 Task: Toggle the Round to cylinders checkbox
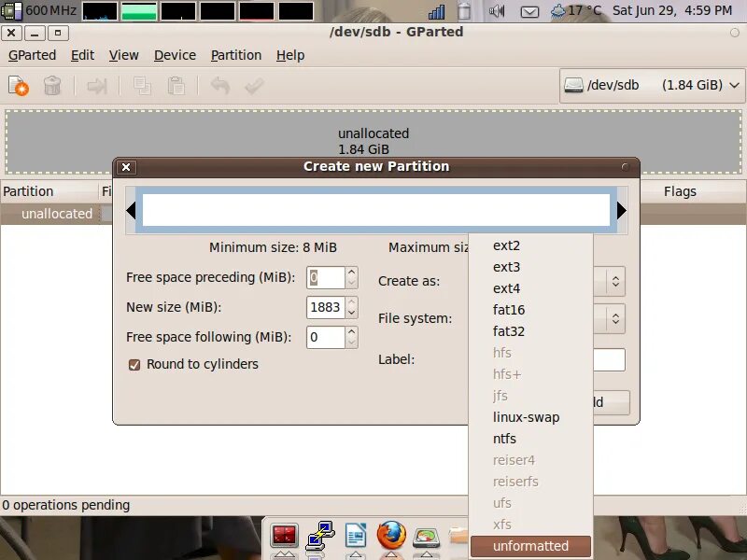[x=134, y=365]
